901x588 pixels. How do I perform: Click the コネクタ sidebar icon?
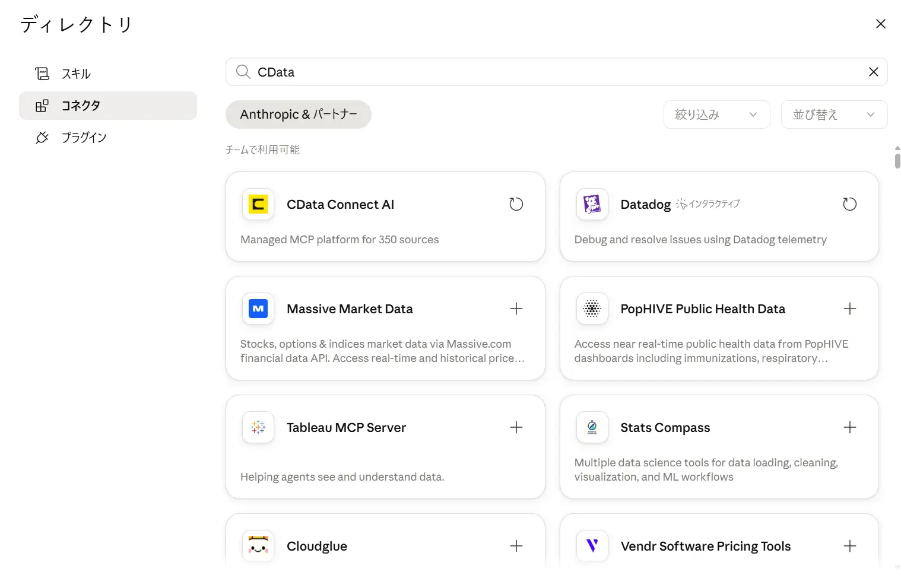tap(42, 106)
